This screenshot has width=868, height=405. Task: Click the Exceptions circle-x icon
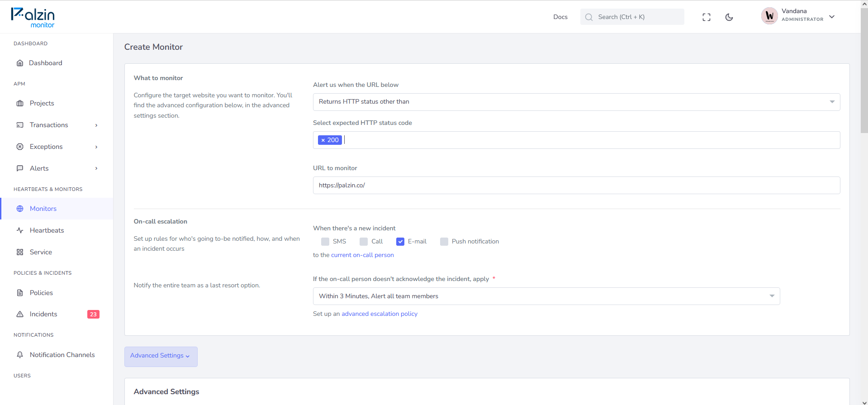pos(20,147)
